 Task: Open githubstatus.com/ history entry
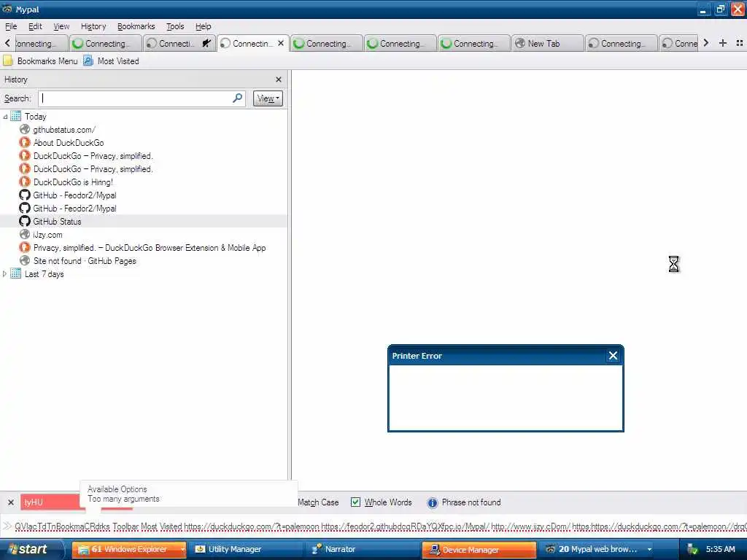(x=64, y=130)
